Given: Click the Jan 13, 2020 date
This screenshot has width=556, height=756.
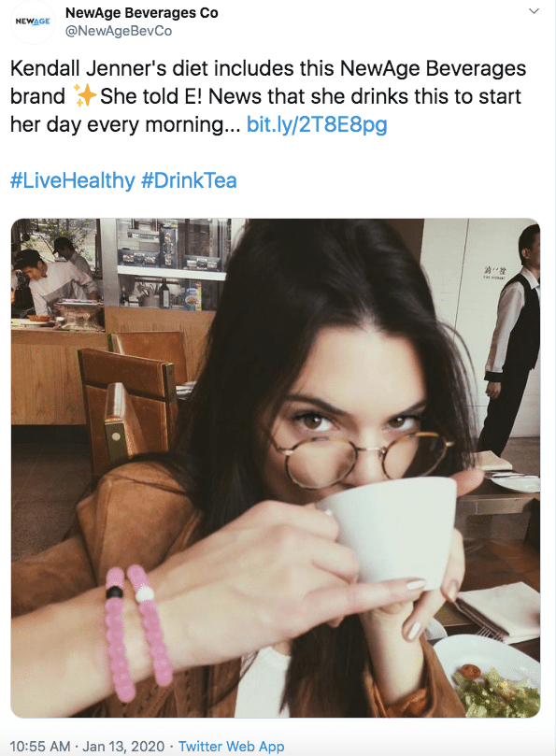Looking at the screenshot, I should 123,747.
